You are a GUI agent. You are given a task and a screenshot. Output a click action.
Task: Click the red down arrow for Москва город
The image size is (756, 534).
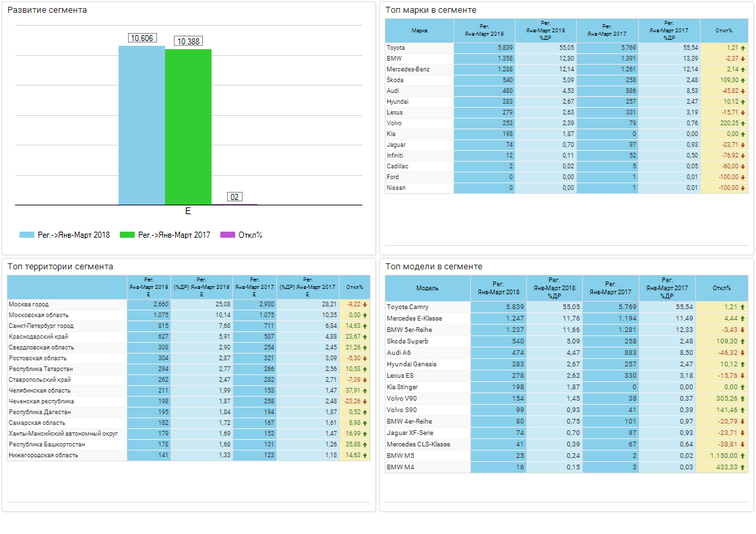(x=365, y=304)
